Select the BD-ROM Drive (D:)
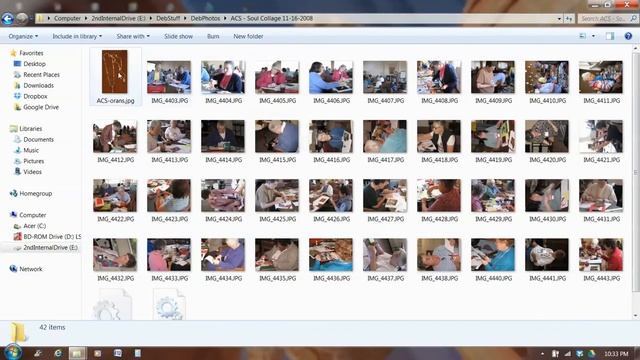This screenshot has height=360, width=640. [x=52, y=237]
